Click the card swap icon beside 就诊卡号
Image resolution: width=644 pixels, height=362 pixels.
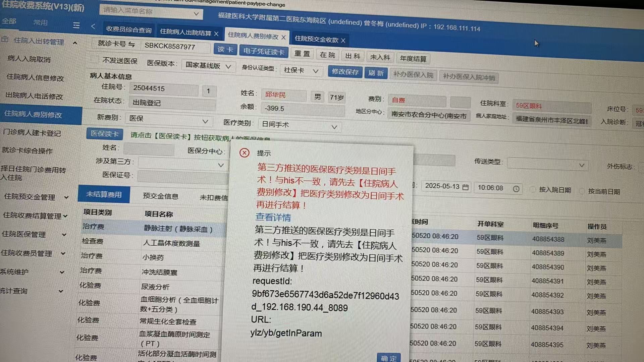(131, 45)
